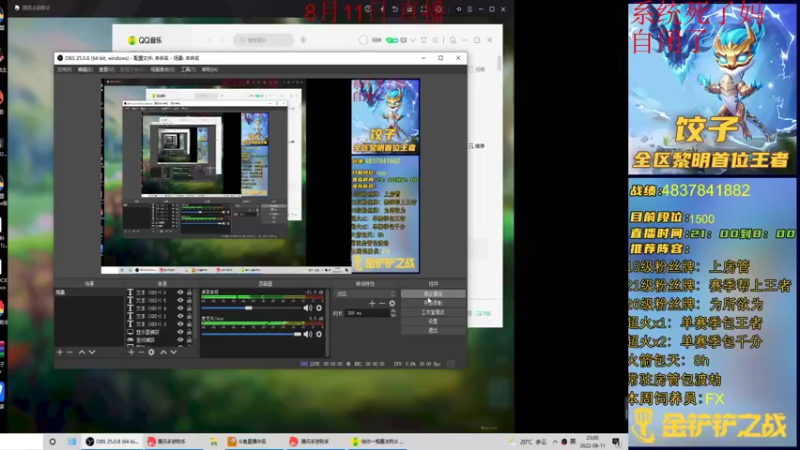Expand the QQ Music account dropdown arrow
The image size is (800, 450).
(413, 40)
